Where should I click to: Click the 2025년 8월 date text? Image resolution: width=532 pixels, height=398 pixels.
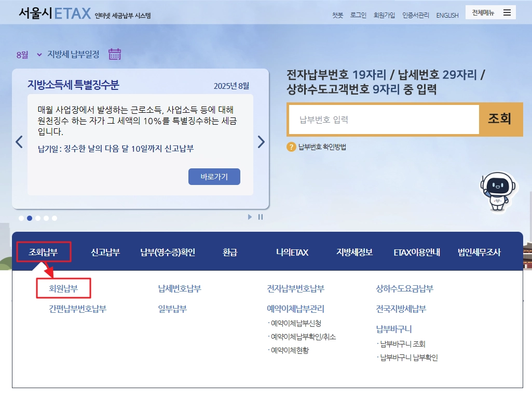pos(231,86)
